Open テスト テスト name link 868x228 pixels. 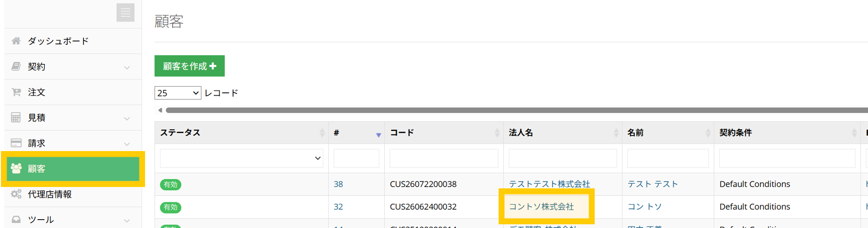click(x=653, y=184)
